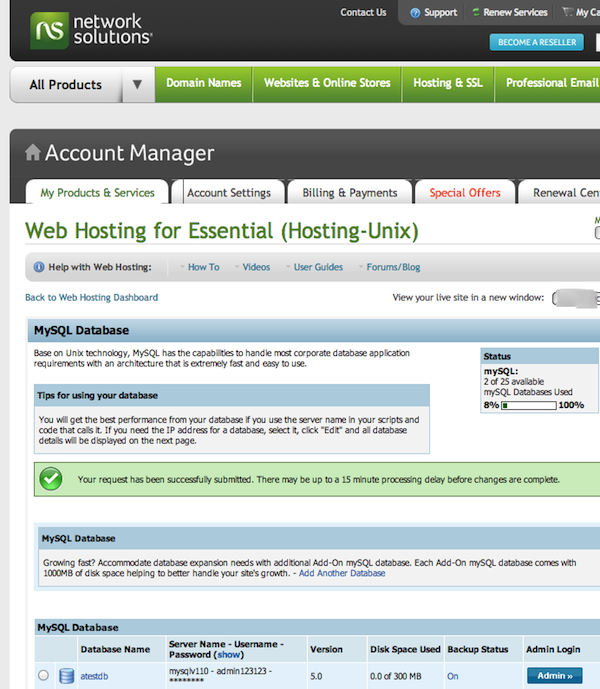Click the Network Solutions logo
600x689 pixels.
click(91, 30)
